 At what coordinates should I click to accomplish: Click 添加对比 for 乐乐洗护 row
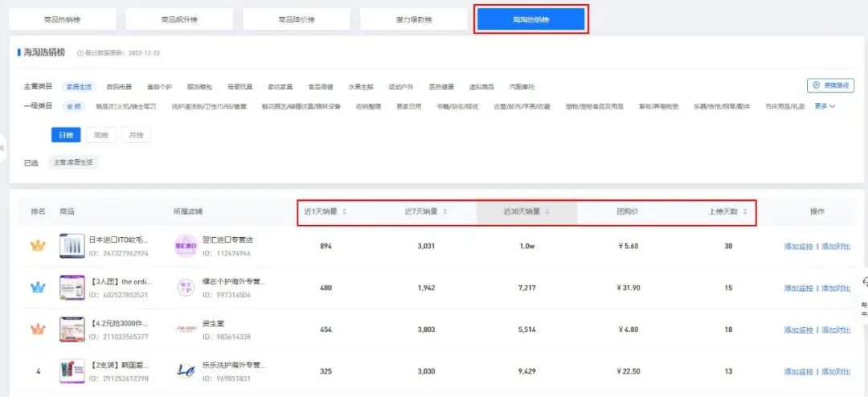tap(836, 371)
